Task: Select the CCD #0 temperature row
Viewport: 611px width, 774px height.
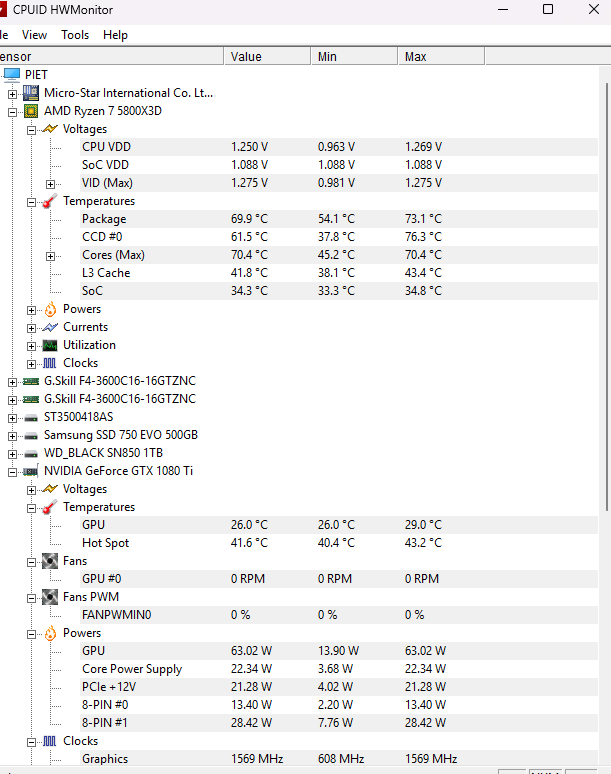Action: 339,237
